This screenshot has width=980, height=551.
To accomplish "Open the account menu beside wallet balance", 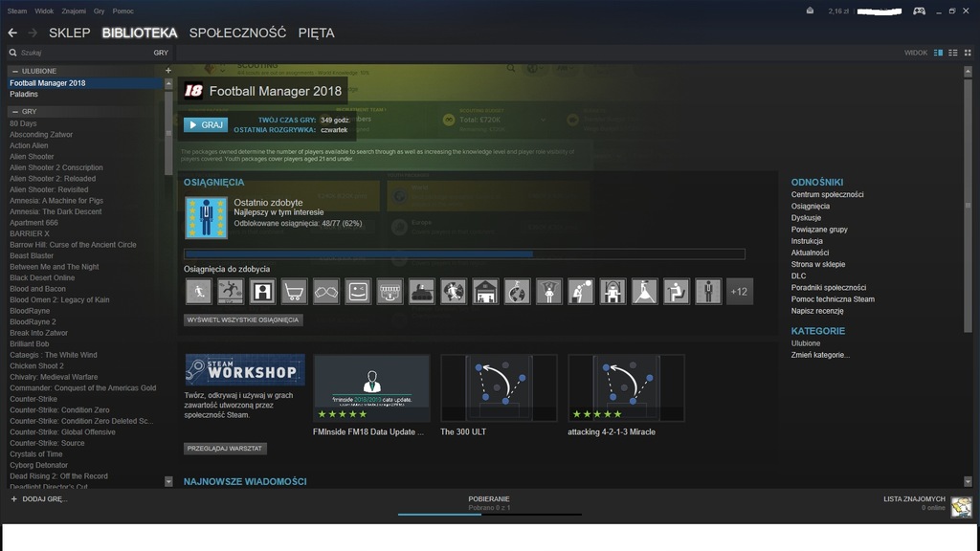I will point(879,11).
